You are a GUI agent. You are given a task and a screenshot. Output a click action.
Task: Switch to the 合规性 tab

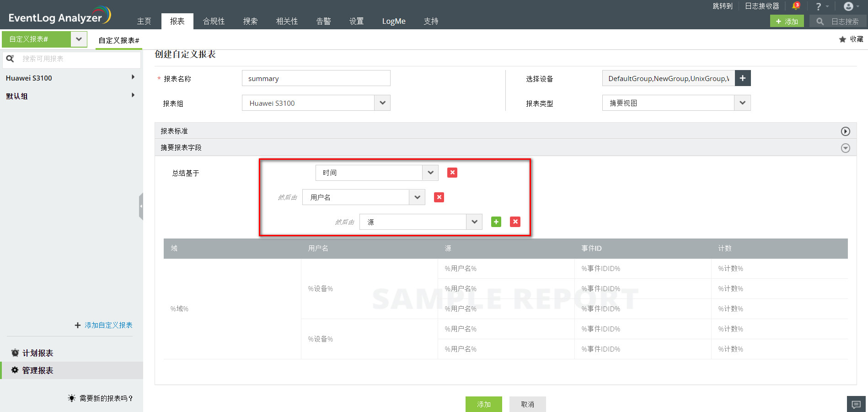point(213,21)
